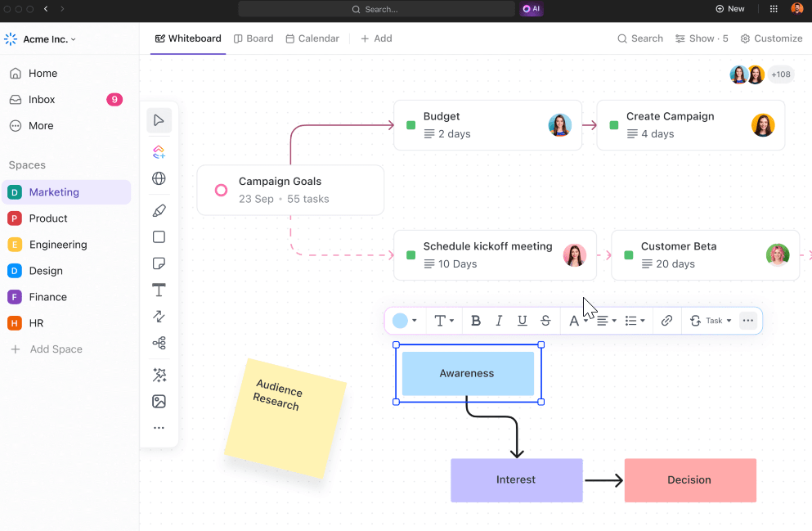Insert a link via chain icon
Screen dimensions: 812x531
pyautogui.click(x=666, y=321)
